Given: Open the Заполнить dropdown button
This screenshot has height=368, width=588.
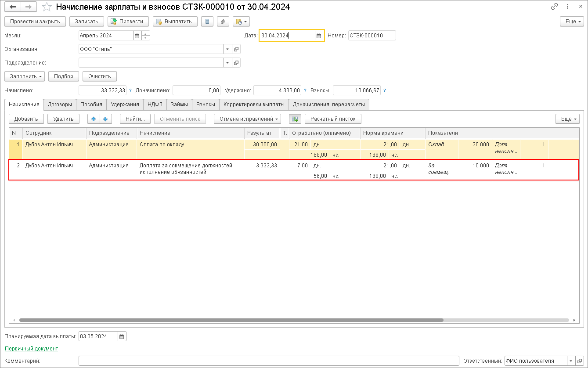Looking at the screenshot, I should (25, 76).
